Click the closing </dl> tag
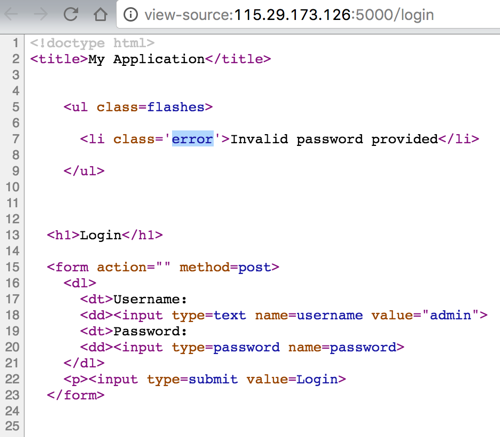Screen dimensions: 500x437 click(x=84, y=363)
